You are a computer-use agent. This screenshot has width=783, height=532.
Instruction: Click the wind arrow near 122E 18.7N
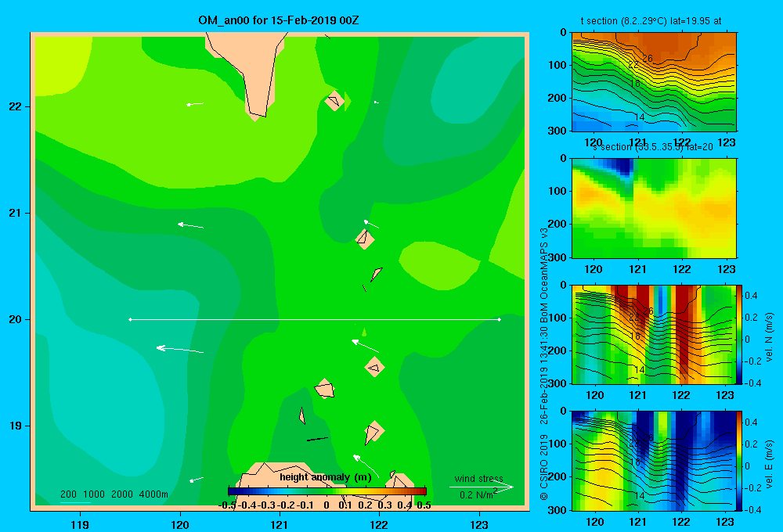click(x=366, y=465)
